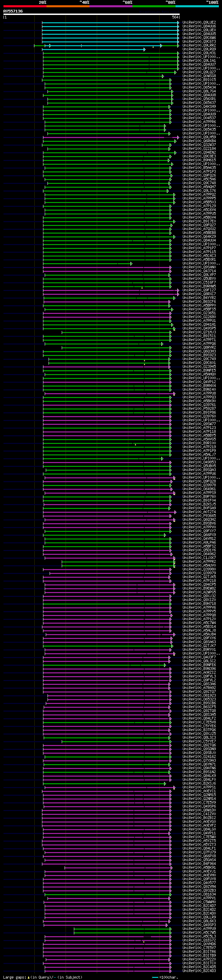Select the AV557136 query label
Screen dimensions: 222x980
[x=13, y=11]
